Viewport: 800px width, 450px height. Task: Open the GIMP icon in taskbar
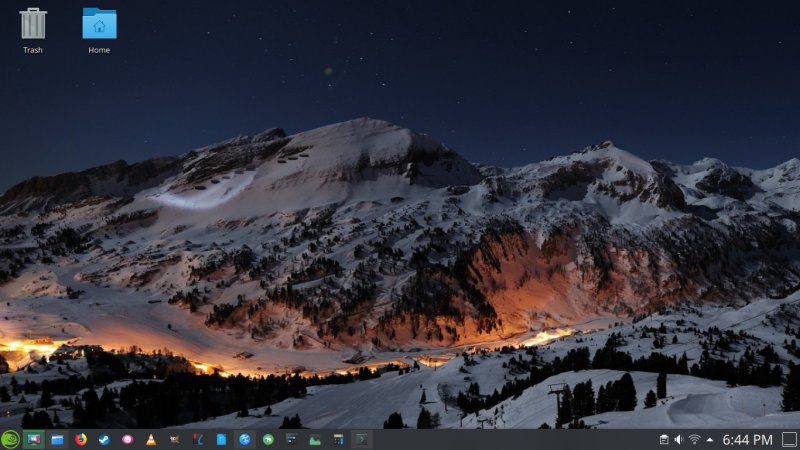[174, 439]
